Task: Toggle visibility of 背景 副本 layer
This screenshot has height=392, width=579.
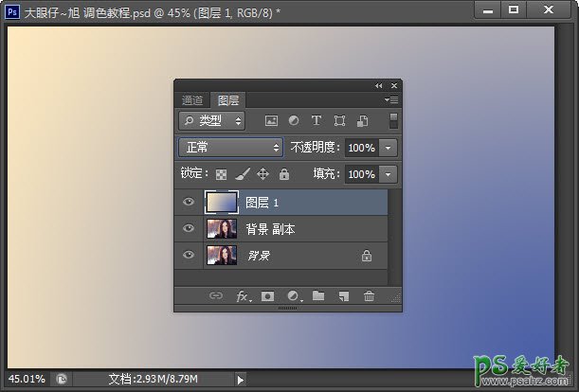Action: pyautogui.click(x=189, y=229)
